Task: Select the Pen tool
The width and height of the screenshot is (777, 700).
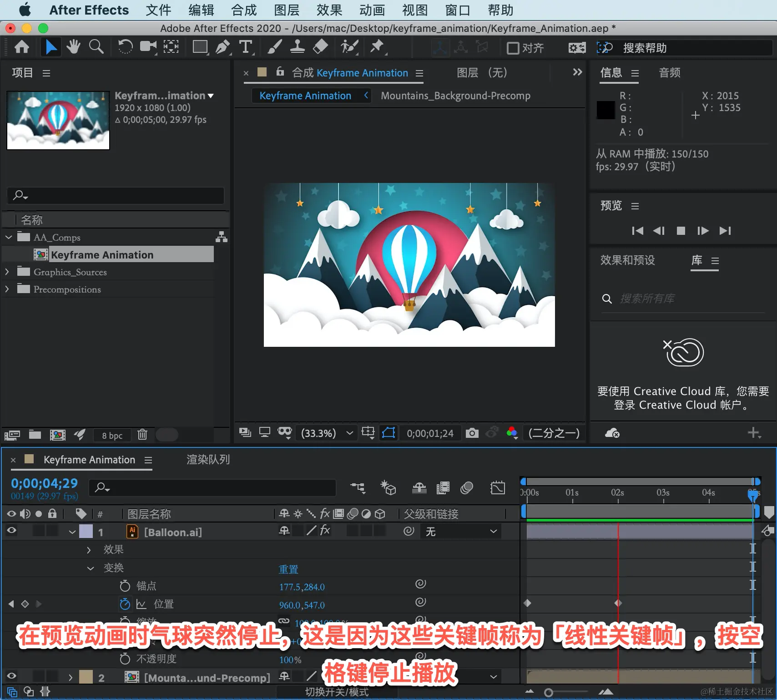Action: point(222,47)
